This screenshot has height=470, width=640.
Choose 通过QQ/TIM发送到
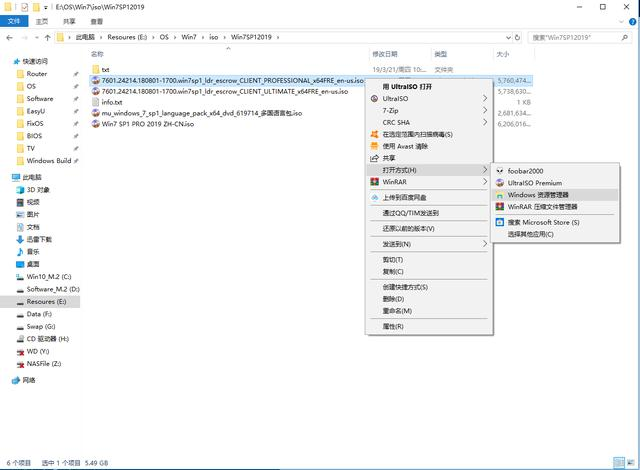[410, 213]
